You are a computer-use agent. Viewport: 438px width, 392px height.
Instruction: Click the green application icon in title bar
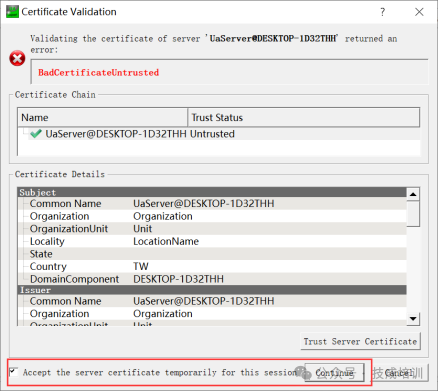point(12,12)
